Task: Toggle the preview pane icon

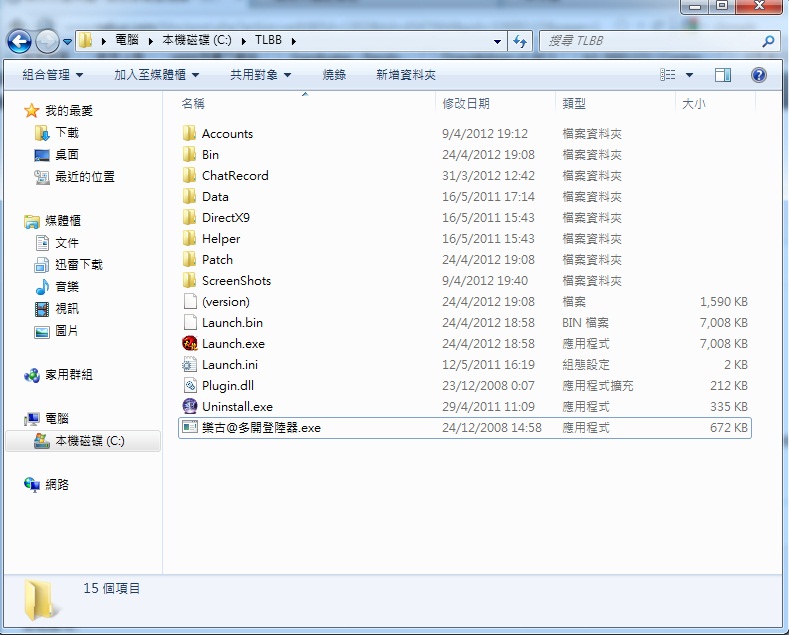Action: (x=723, y=75)
